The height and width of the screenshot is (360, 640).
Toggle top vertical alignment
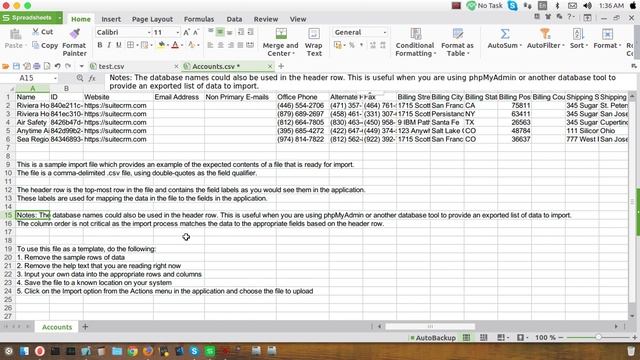click(211, 32)
